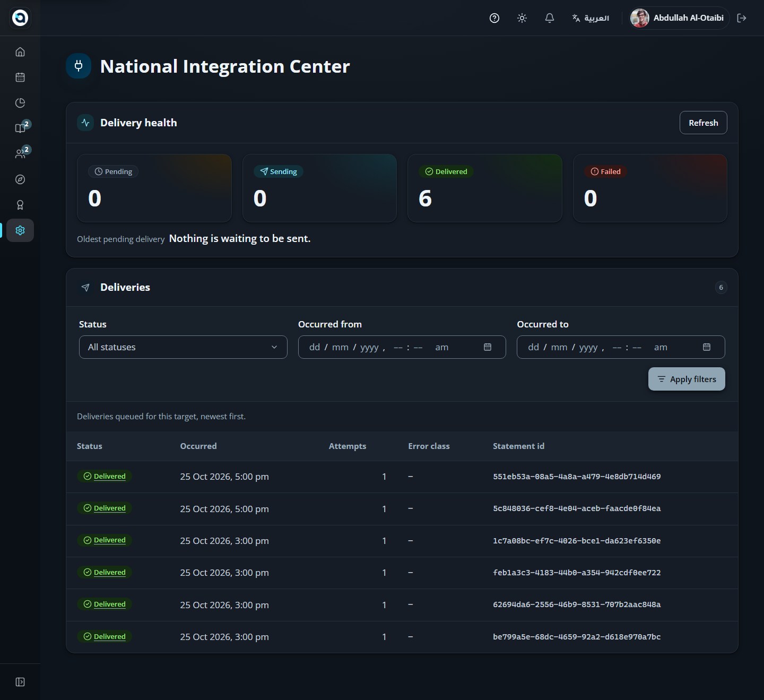Open calendar picker for Occurred from

[x=488, y=347]
